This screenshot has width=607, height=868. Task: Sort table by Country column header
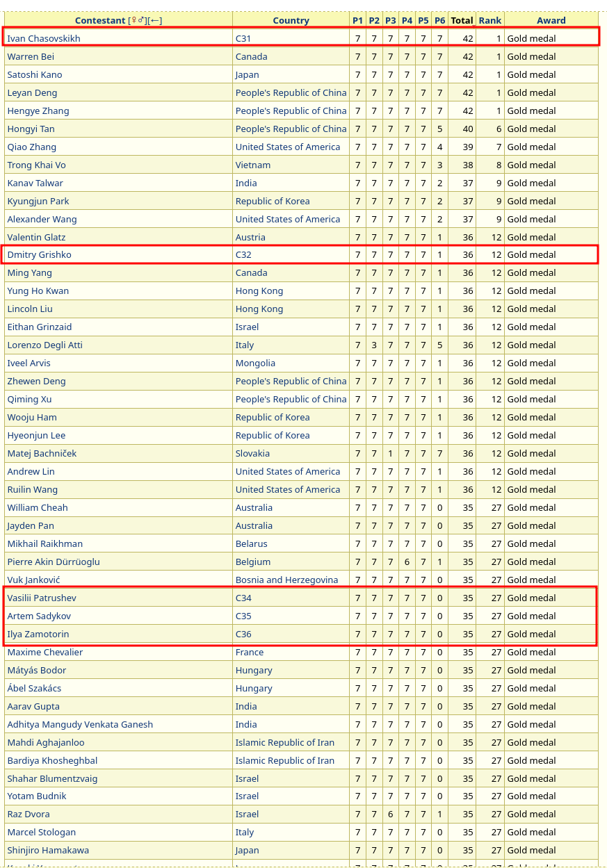click(x=291, y=20)
